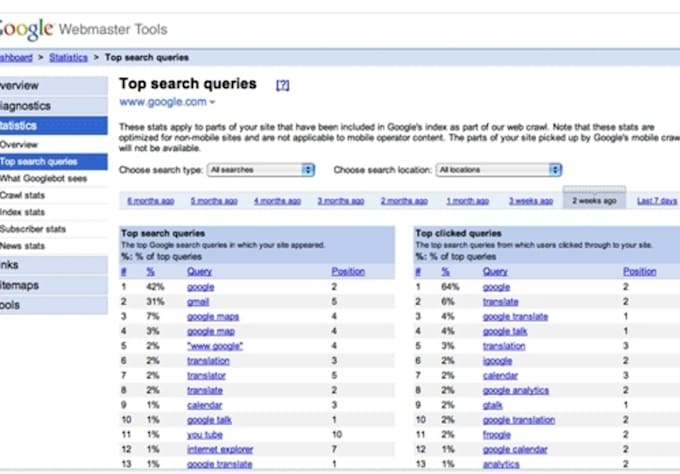The height and width of the screenshot is (474, 680).
Task: Open 'gtalk' clicked query link
Action: pyautogui.click(x=492, y=405)
